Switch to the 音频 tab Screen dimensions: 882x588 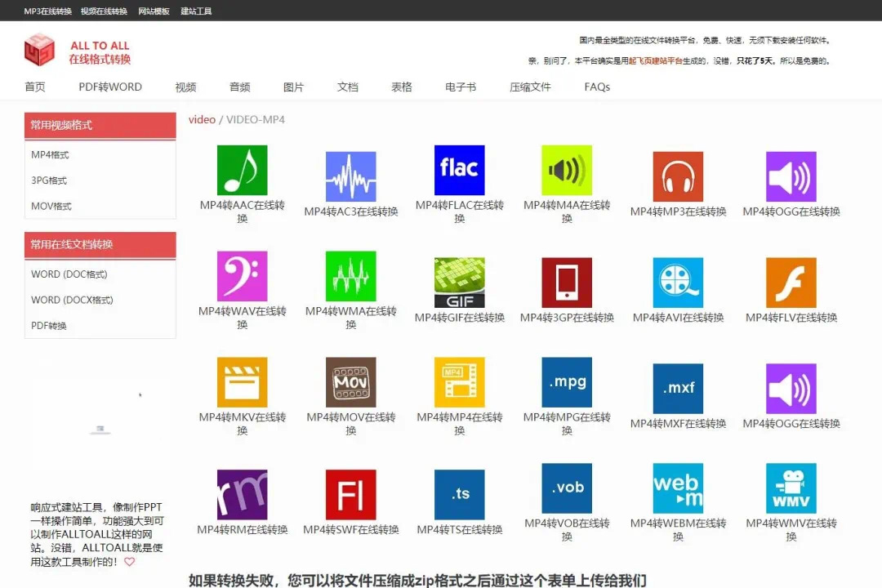coord(239,87)
